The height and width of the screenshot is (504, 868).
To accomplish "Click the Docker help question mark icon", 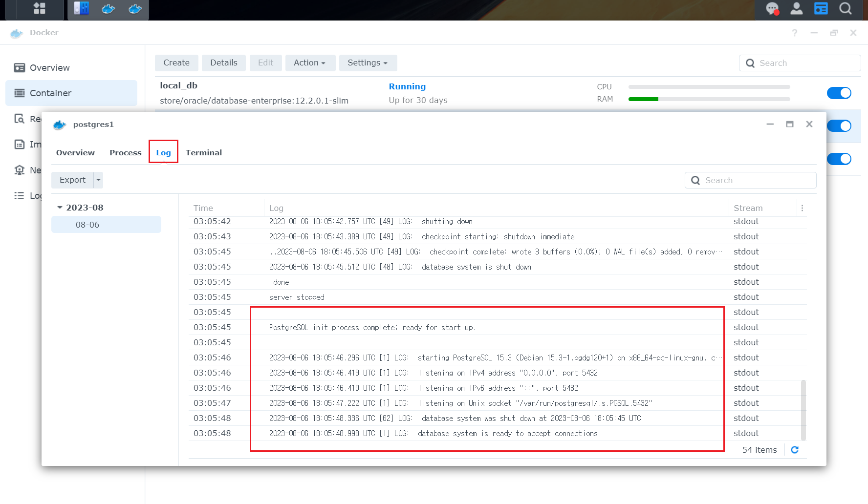I will click(x=794, y=33).
